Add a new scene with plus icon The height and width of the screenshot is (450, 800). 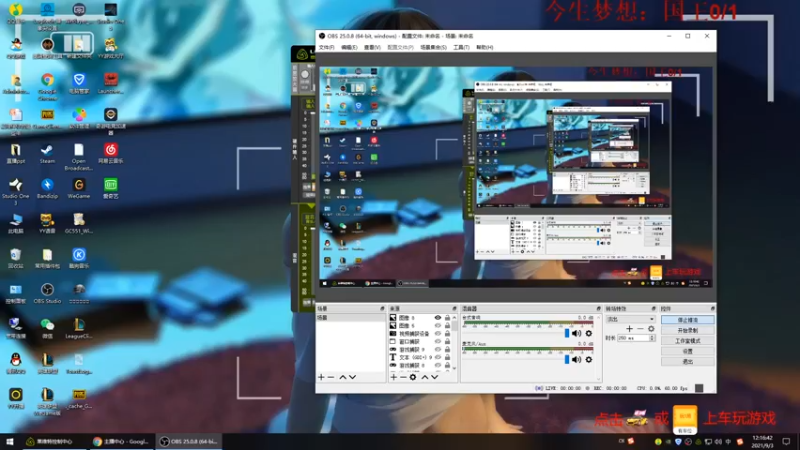pyautogui.click(x=321, y=377)
